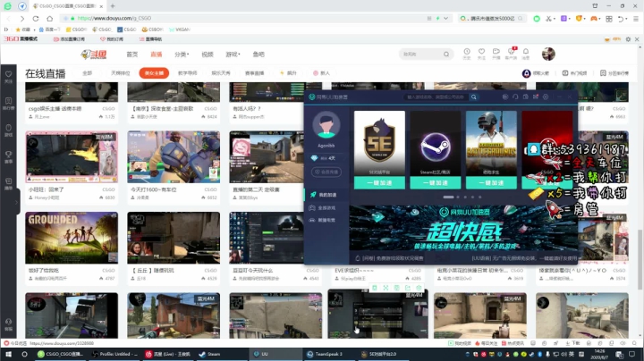
Task: Open the GROUNDED stream thumbnail
Action: pos(72,238)
